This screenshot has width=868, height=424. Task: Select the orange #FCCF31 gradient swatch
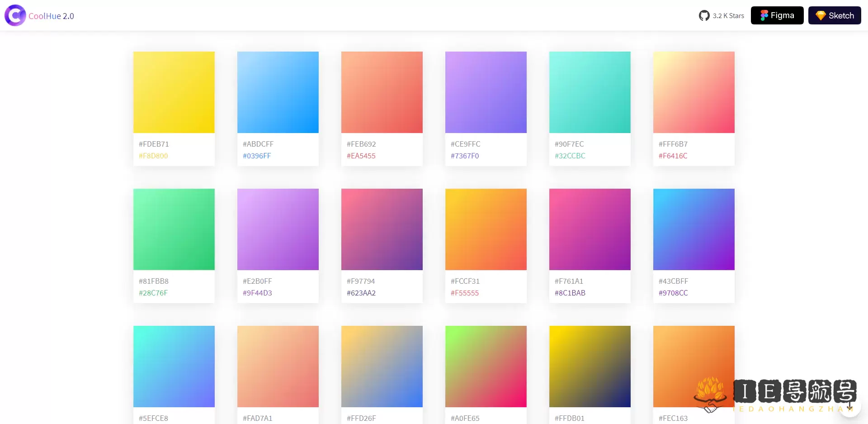[x=486, y=229]
